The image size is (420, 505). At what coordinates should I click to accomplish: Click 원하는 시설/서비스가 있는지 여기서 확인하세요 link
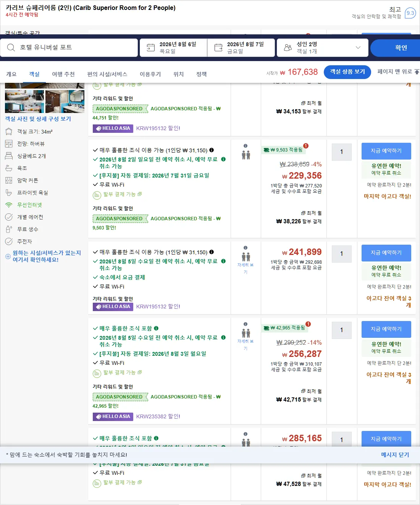click(x=47, y=256)
